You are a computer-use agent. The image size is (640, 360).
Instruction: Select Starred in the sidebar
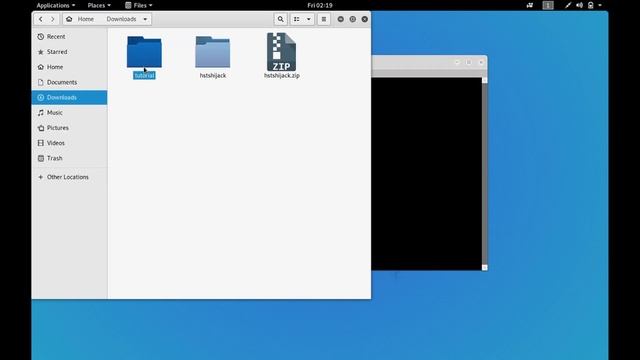point(69,52)
